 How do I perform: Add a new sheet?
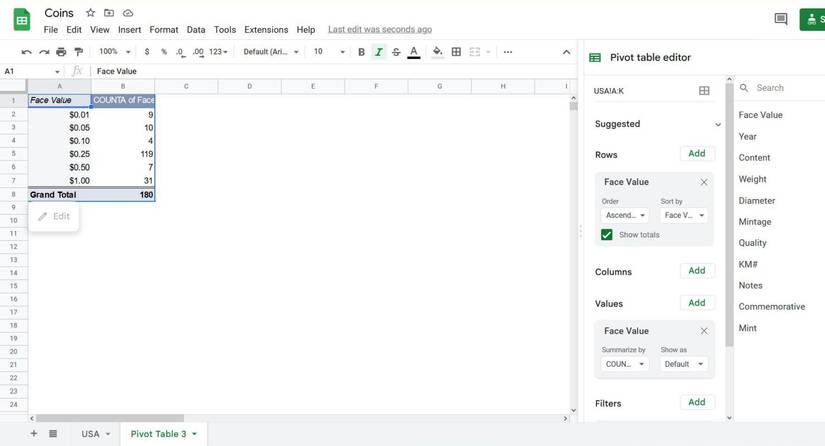point(34,433)
